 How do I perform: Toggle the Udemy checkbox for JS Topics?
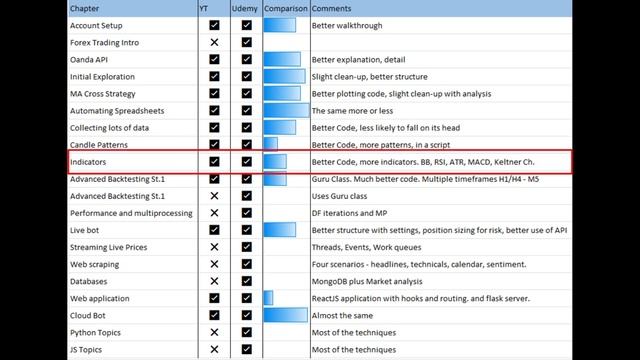[x=247, y=349]
